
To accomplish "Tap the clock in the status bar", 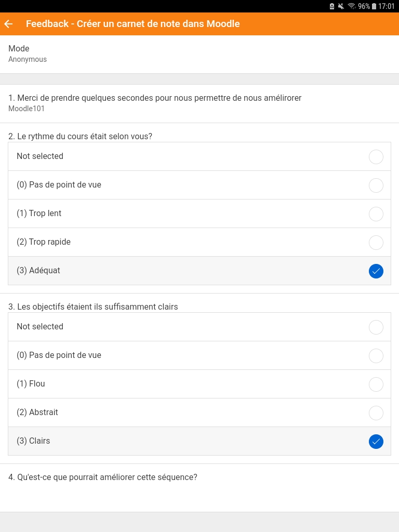I will coord(387,6).
